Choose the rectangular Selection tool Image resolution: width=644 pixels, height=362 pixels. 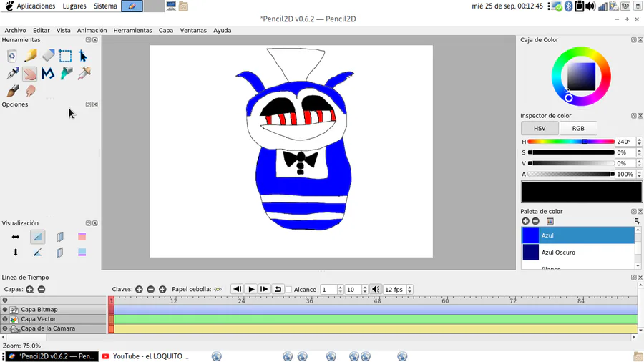tap(65, 56)
